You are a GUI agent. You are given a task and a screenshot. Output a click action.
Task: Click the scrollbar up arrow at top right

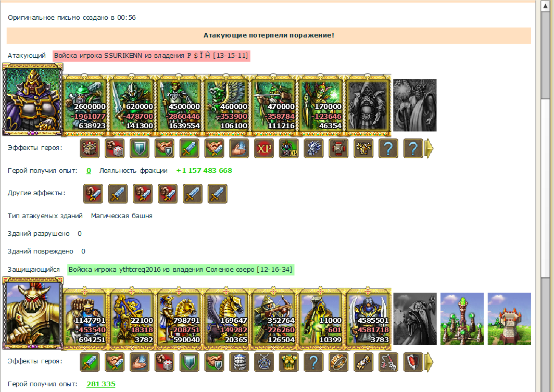click(x=545, y=6)
